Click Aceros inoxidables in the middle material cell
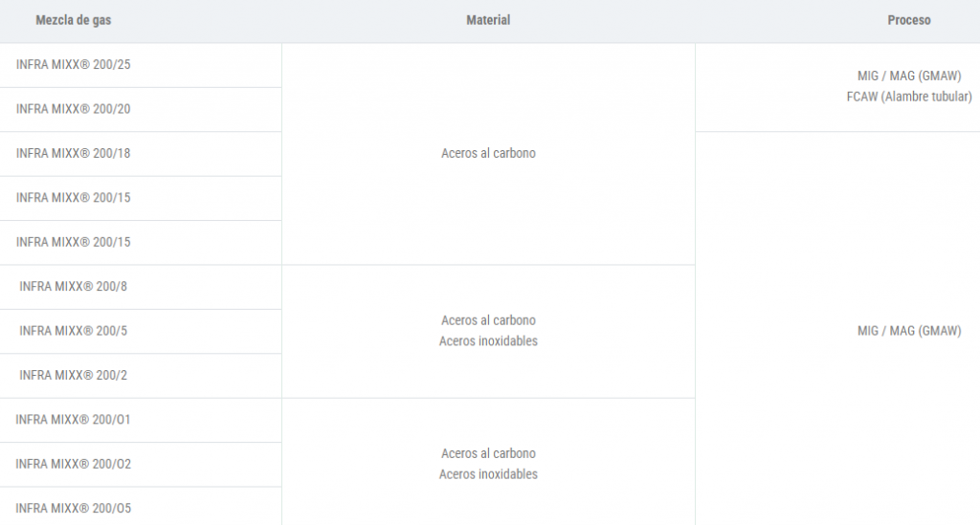 (488, 340)
